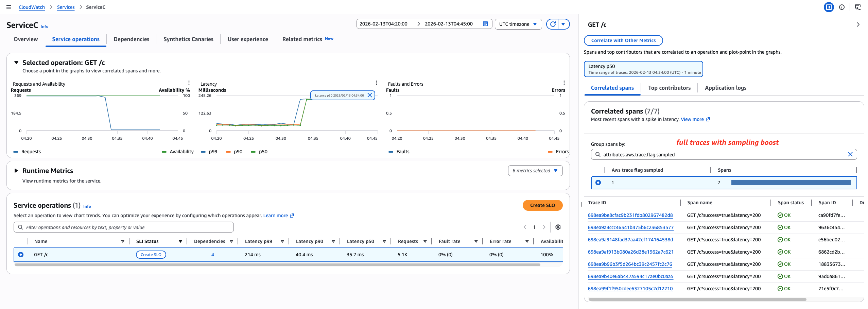868x309 pixels.
Task: Open the hamburger navigation menu
Action: (9, 7)
